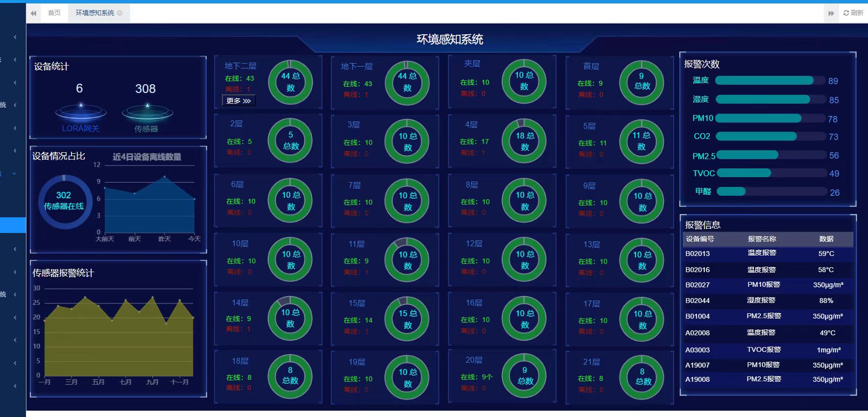The height and width of the screenshot is (417, 868).
Task: Switch to the 首页 tab
Action: (54, 13)
